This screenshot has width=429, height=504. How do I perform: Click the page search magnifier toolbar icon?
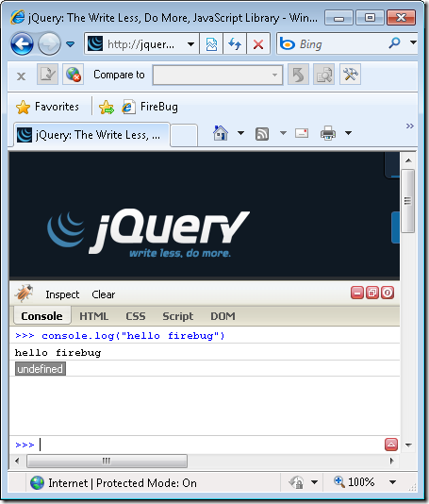[x=324, y=75]
